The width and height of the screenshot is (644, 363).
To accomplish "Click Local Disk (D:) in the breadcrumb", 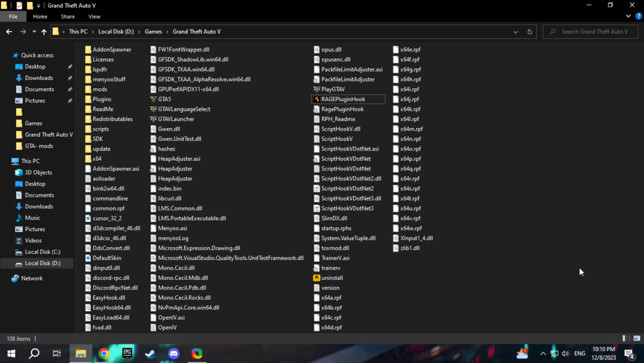I will click(x=116, y=32).
